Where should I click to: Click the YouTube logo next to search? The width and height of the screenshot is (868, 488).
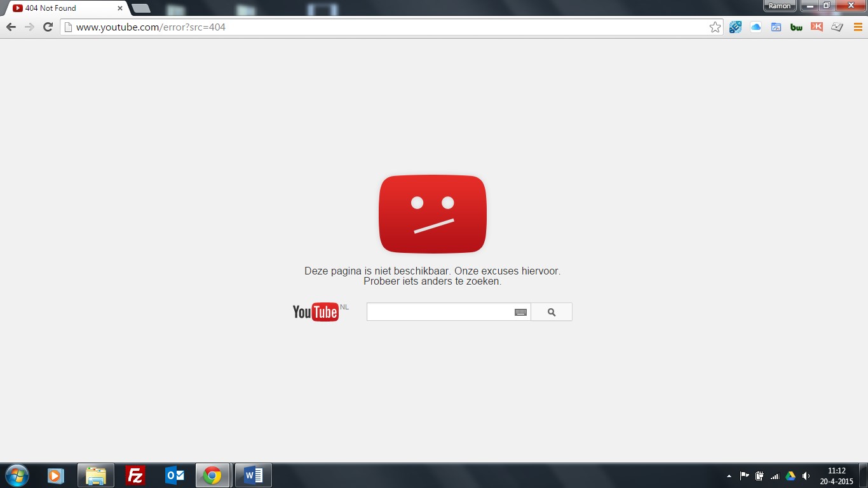(315, 312)
